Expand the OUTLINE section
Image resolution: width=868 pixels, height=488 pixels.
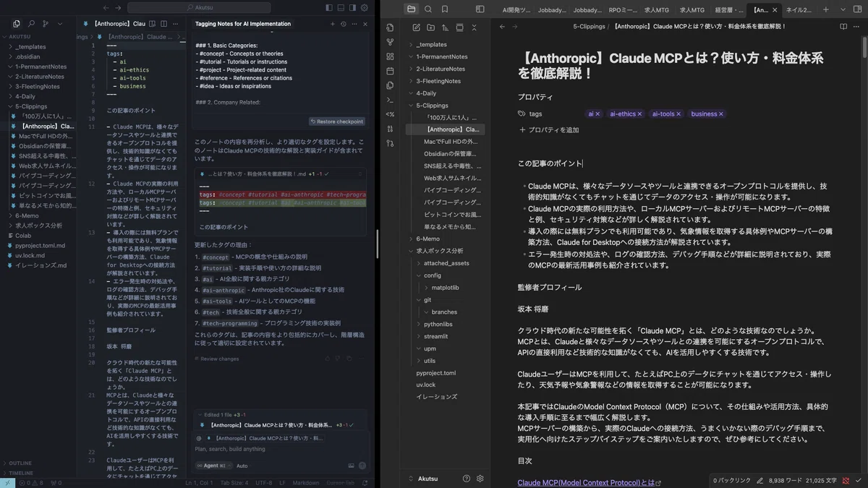coord(20,463)
